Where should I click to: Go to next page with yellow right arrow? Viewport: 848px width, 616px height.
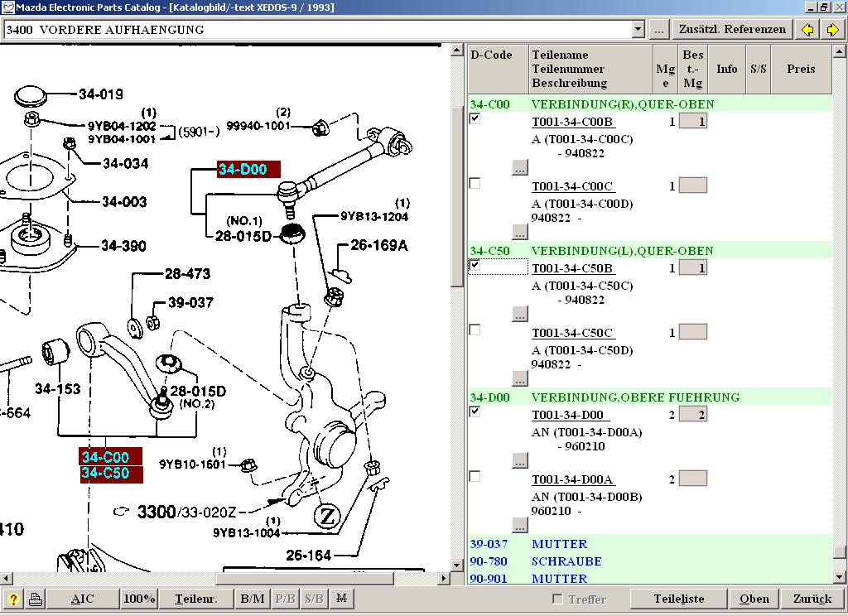point(833,30)
